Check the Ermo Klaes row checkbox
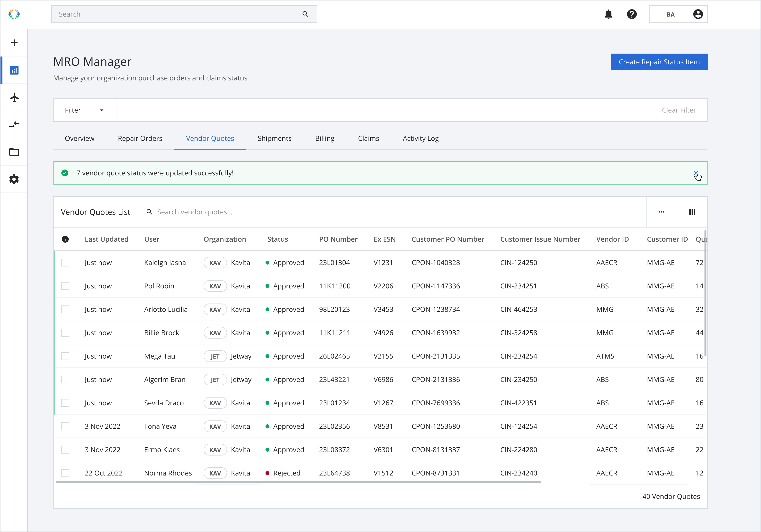The height and width of the screenshot is (532, 761). point(65,450)
